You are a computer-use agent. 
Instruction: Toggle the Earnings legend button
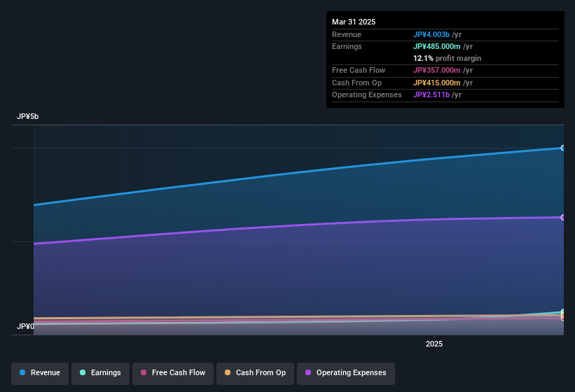pyautogui.click(x=100, y=373)
